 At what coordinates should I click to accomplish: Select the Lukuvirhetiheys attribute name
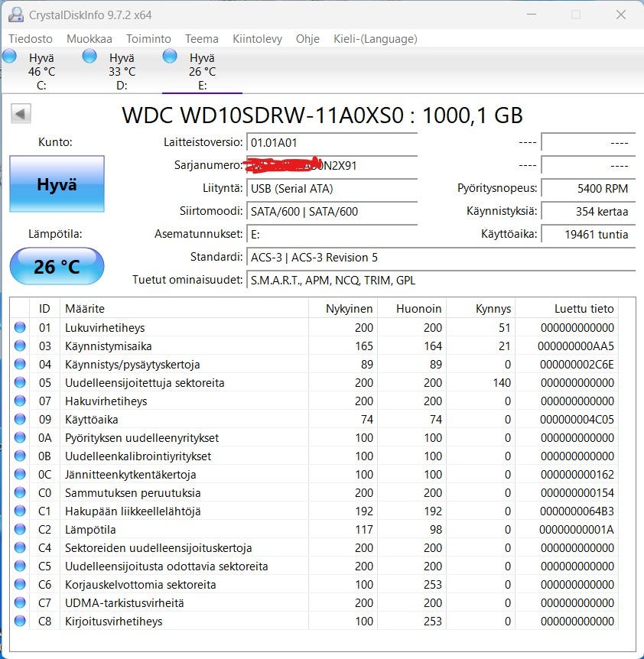[x=105, y=328]
